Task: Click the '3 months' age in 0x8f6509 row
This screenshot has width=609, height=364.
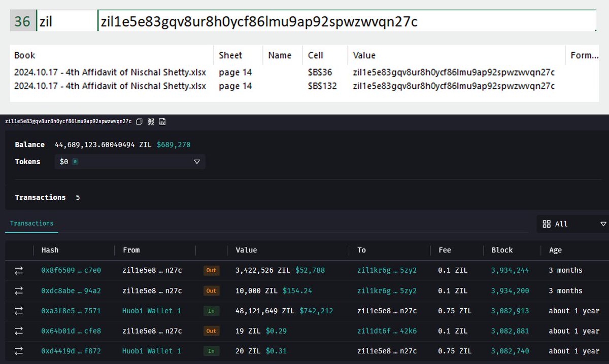Action: click(565, 270)
